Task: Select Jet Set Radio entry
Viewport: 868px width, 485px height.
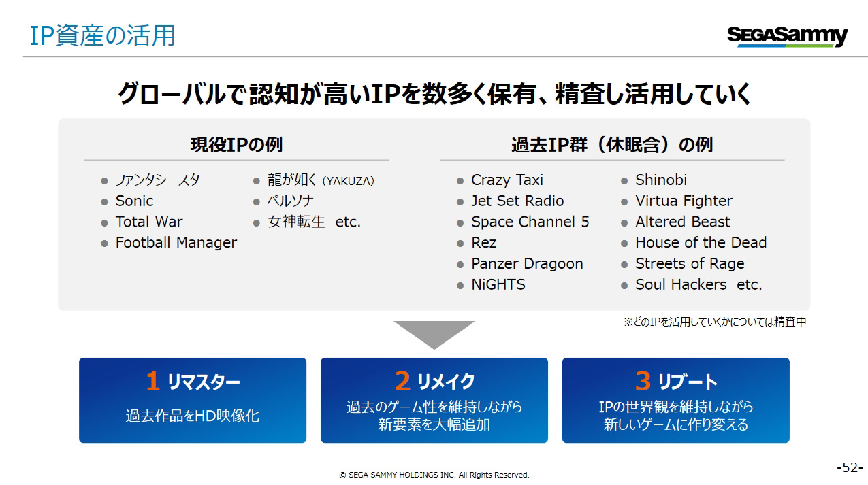Action: 517,201
